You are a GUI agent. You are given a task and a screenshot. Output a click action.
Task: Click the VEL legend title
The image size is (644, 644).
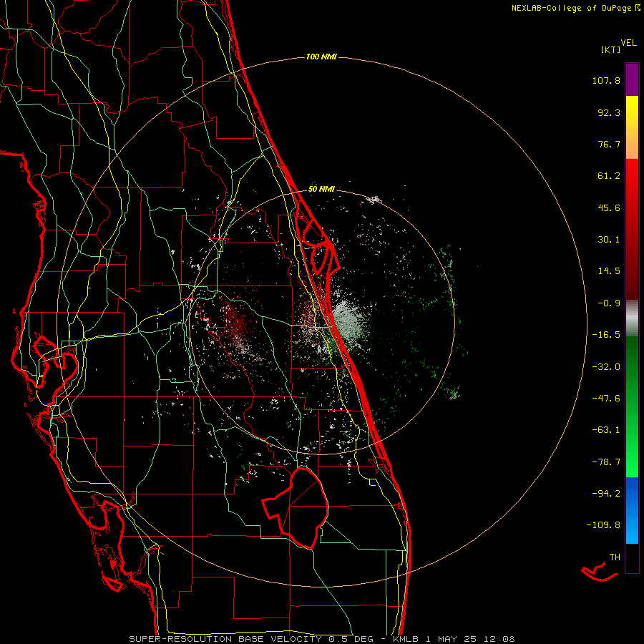[x=628, y=43]
